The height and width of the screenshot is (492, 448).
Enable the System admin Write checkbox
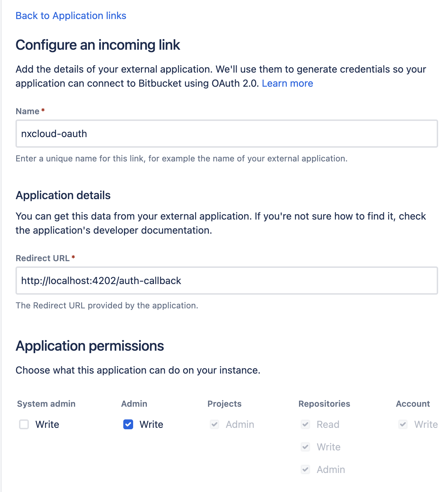coord(24,424)
